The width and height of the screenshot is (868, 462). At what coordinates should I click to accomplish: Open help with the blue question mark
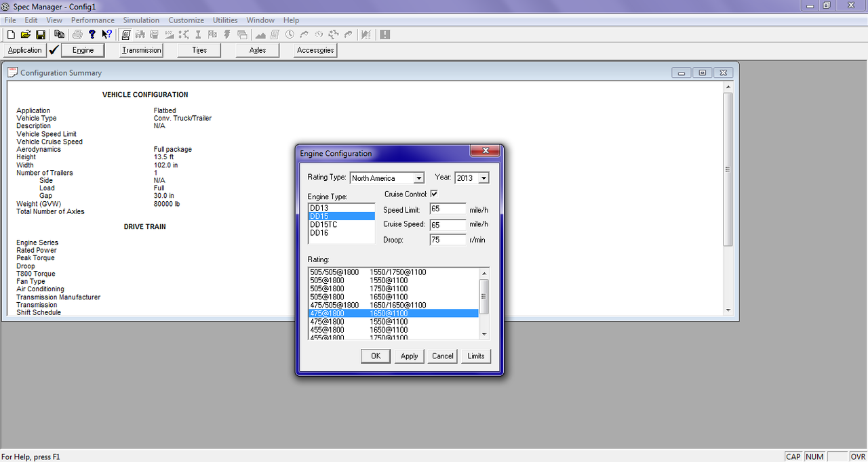92,35
